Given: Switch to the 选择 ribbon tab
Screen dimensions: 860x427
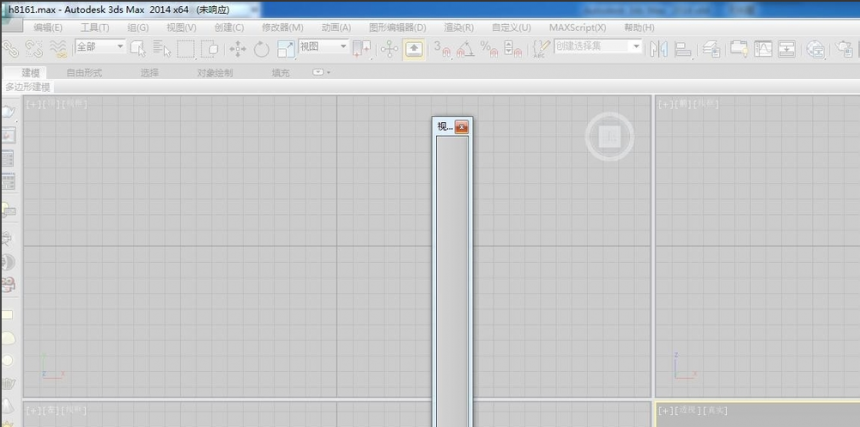Looking at the screenshot, I should pos(149,72).
